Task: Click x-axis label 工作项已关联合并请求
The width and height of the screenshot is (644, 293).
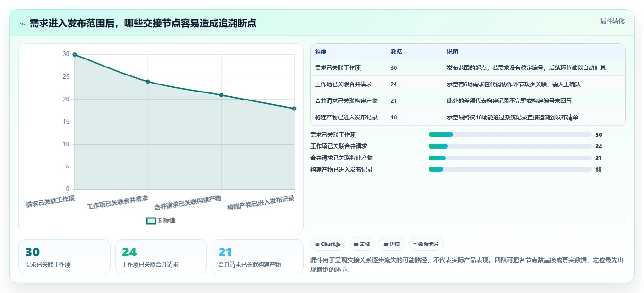Action: click(x=118, y=202)
